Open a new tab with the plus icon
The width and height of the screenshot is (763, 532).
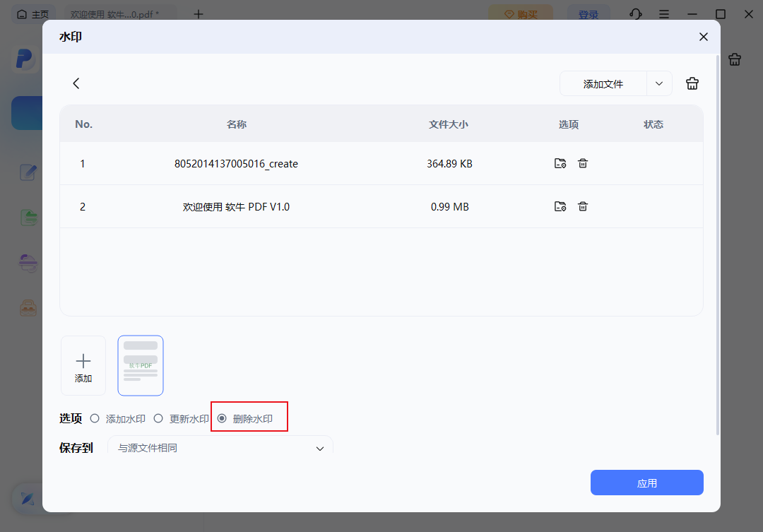click(198, 14)
